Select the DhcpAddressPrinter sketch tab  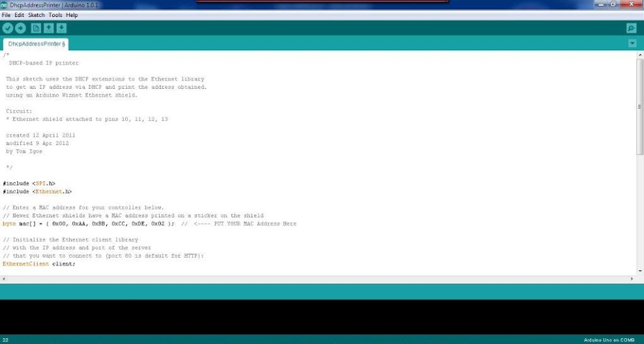pos(36,44)
